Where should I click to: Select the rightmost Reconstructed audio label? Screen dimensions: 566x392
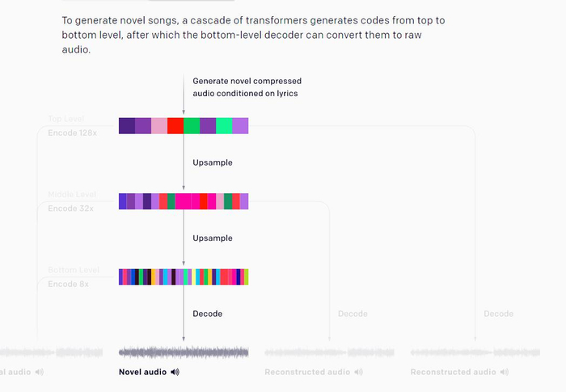point(453,372)
